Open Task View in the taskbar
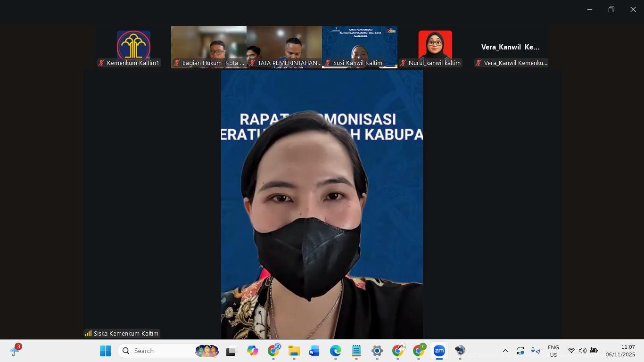 pyautogui.click(x=231, y=351)
